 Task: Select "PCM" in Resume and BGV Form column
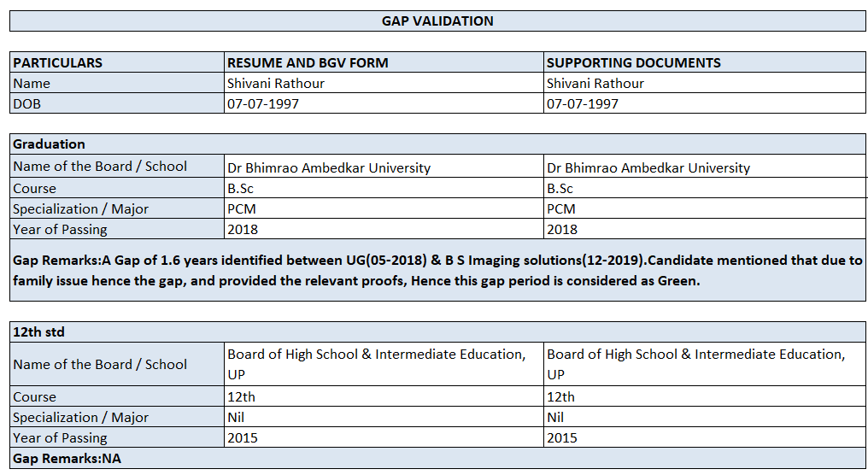click(x=384, y=208)
